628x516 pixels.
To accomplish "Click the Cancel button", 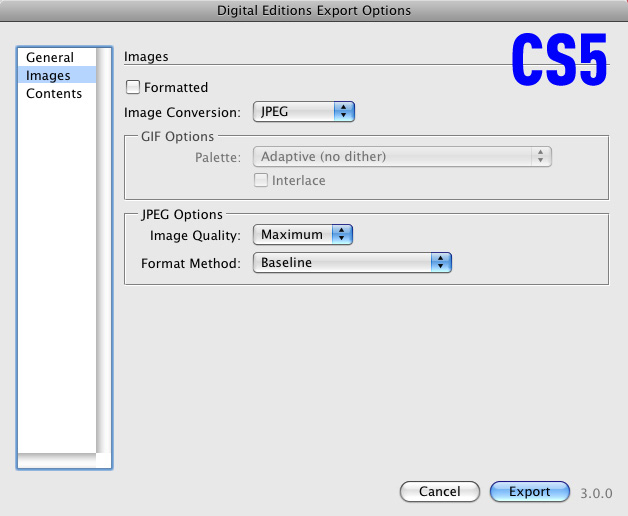I will point(439,491).
